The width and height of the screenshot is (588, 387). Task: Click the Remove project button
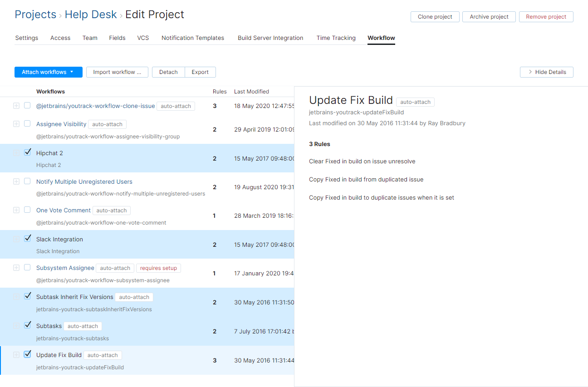546,17
